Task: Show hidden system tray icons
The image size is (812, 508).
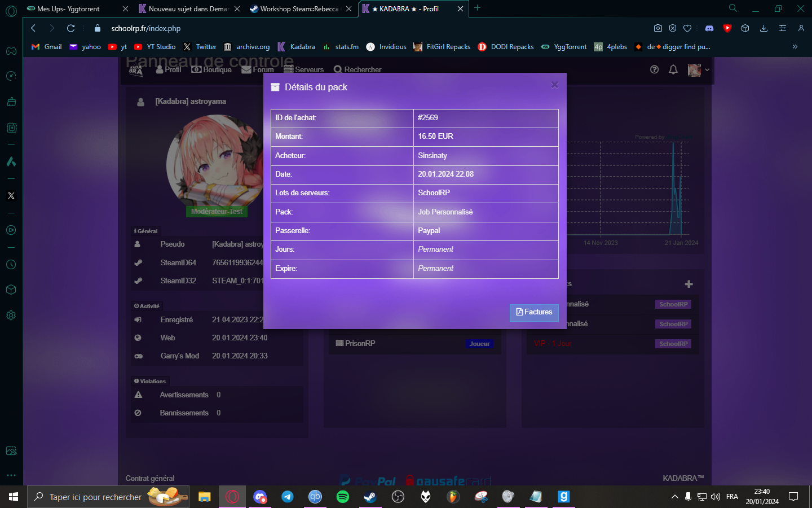Action: (x=674, y=497)
